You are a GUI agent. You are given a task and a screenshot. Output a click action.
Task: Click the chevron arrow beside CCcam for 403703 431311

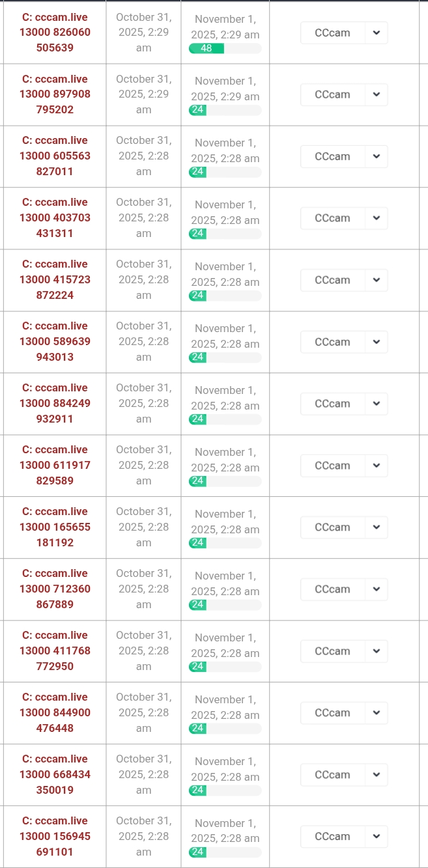tap(376, 218)
